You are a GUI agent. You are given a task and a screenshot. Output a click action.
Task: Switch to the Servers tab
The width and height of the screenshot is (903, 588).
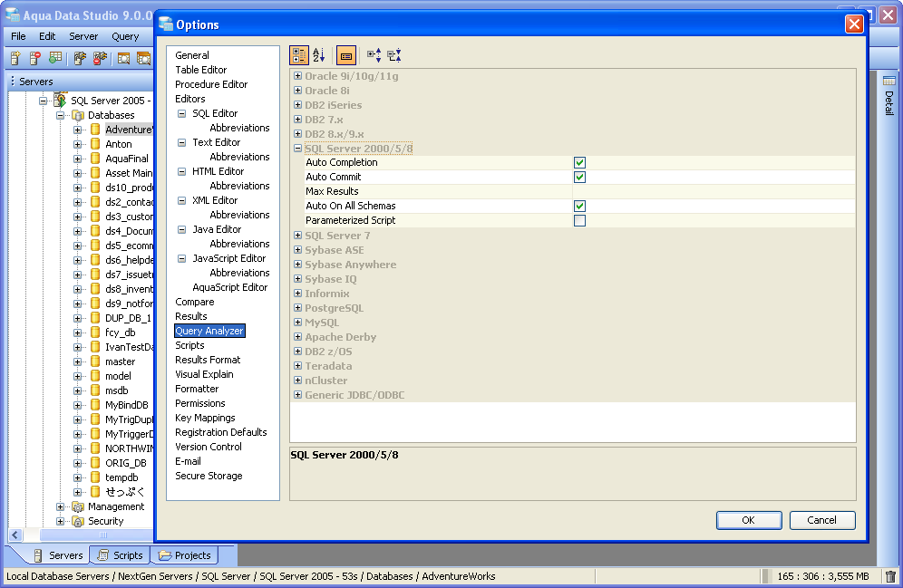[58, 555]
